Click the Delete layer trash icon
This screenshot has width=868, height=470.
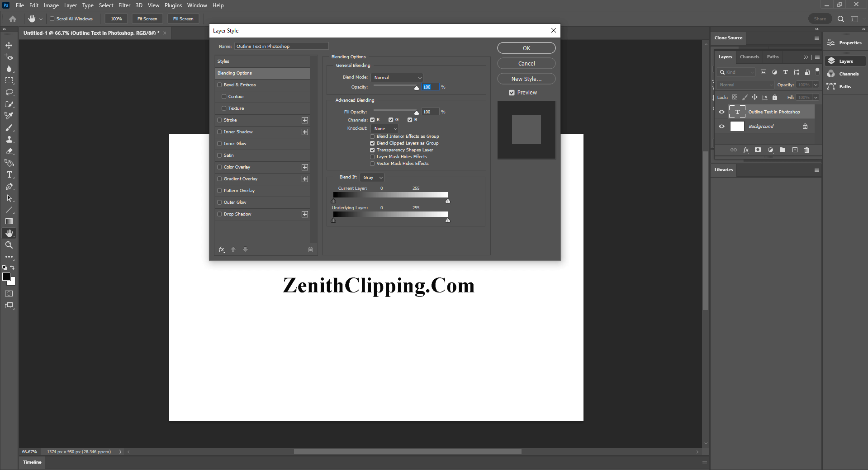coord(806,150)
